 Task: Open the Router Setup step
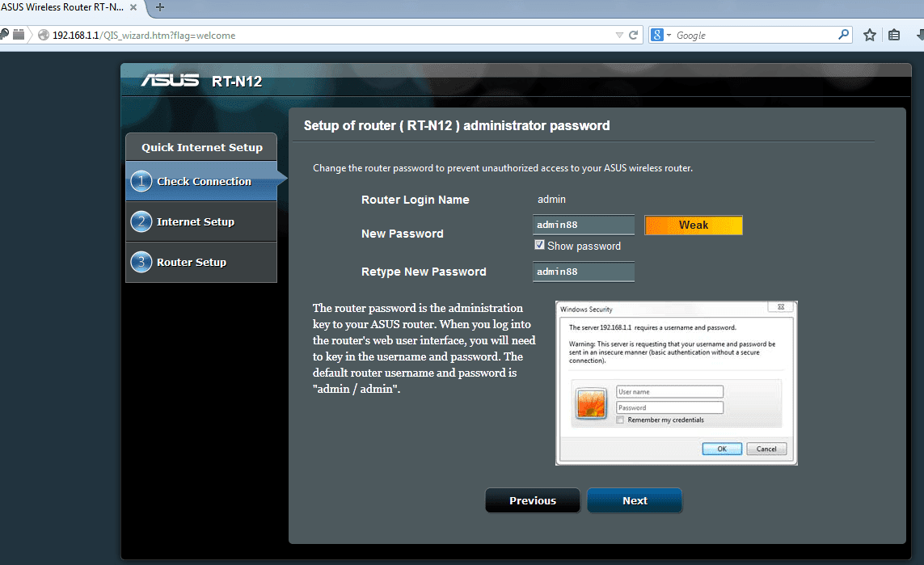(201, 262)
